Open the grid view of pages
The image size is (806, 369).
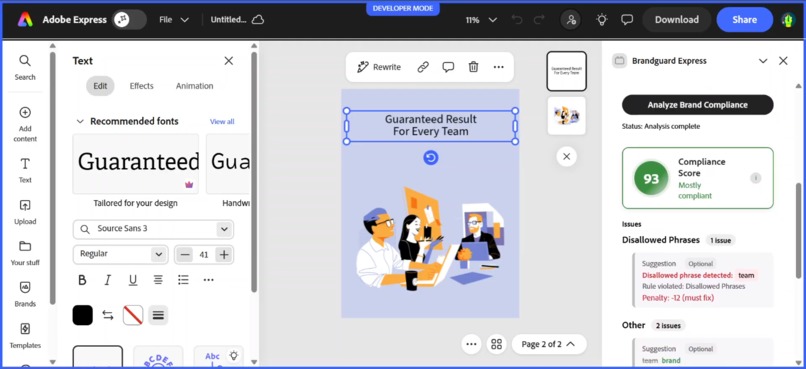[x=496, y=344]
